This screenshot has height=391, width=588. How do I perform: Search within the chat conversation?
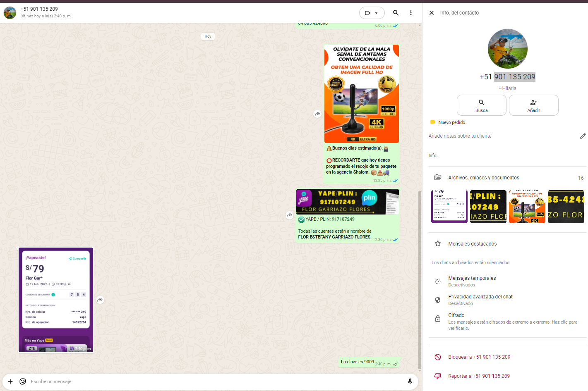pos(396,13)
